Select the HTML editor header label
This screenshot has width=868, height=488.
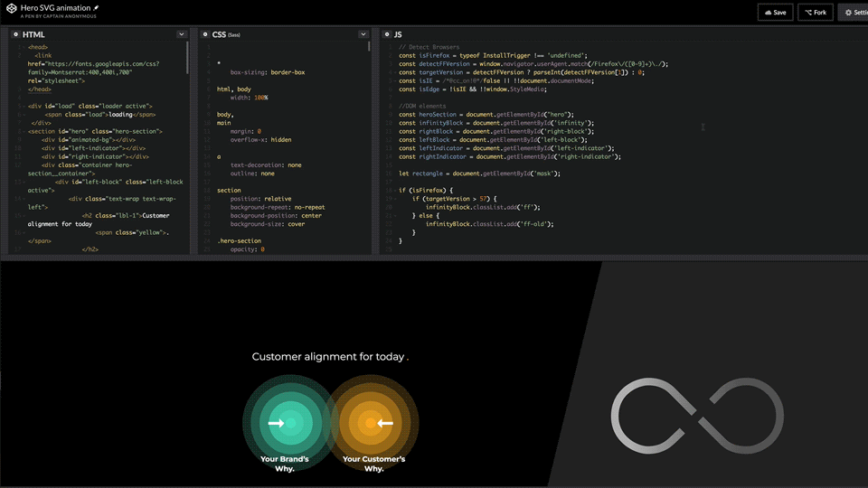pyautogui.click(x=33, y=34)
